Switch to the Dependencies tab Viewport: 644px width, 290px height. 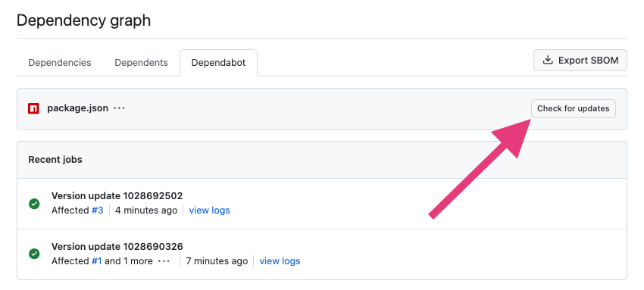coord(60,63)
